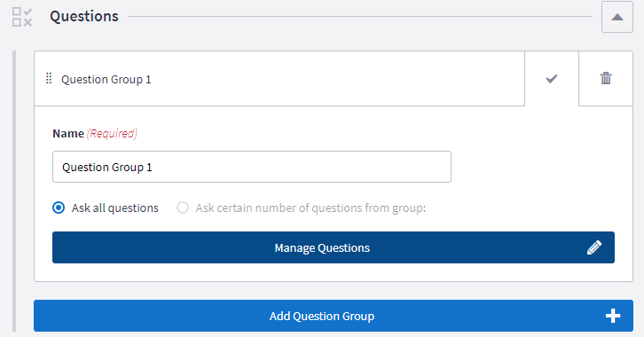Click the "Ask certain number of questions from group" label
Viewport: 644px width, 337px height.
tap(310, 208)
